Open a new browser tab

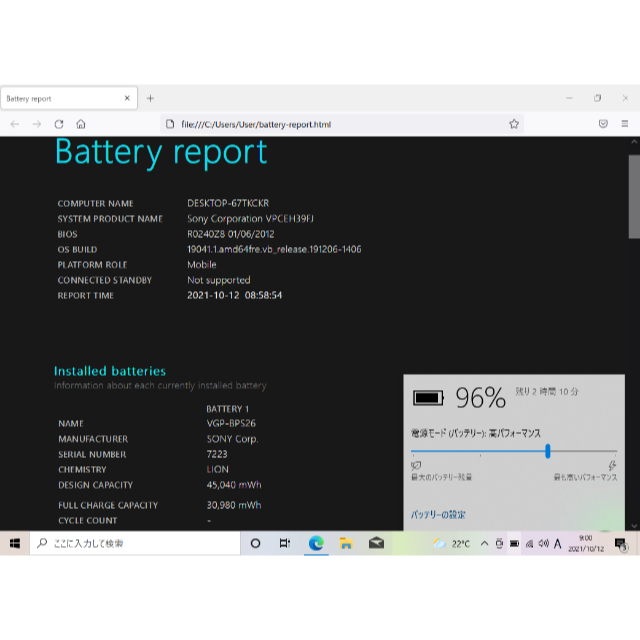coord(150,98)
